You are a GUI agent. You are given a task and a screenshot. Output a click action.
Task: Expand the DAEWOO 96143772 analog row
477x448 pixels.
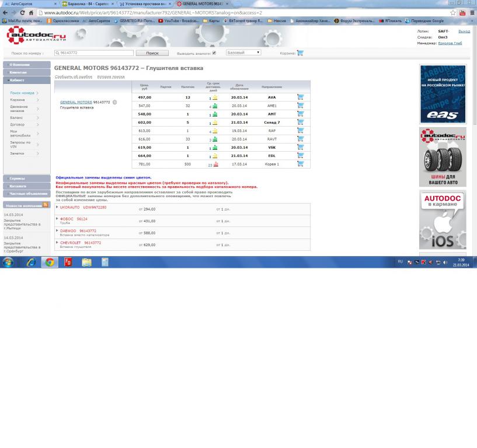(x=57, y=230)
